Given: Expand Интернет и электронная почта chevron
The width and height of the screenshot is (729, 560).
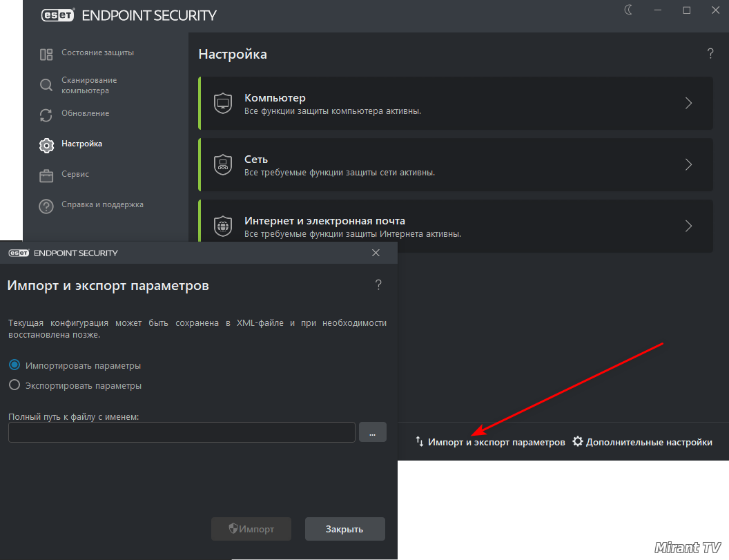Looking at the screenshot, I should click(x=688, y=226).
